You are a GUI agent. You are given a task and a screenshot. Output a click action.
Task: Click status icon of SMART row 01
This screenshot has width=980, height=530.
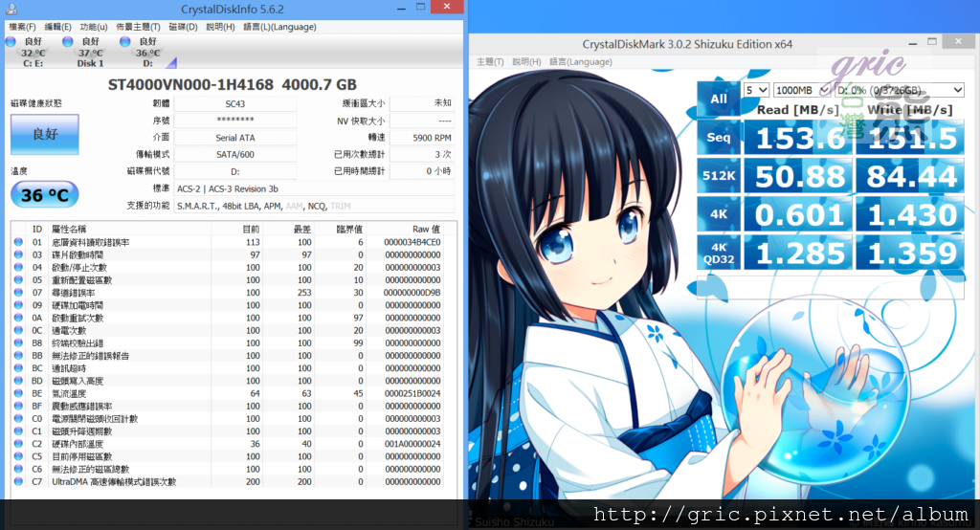[x=18, y=242]
